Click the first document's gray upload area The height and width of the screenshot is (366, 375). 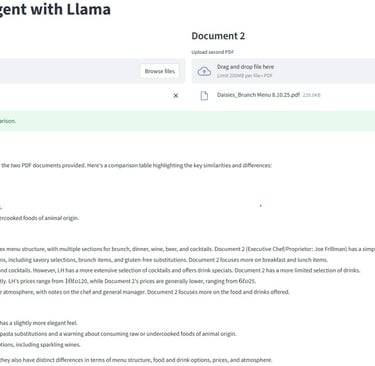pyautogui.click(x=92, y=71)
